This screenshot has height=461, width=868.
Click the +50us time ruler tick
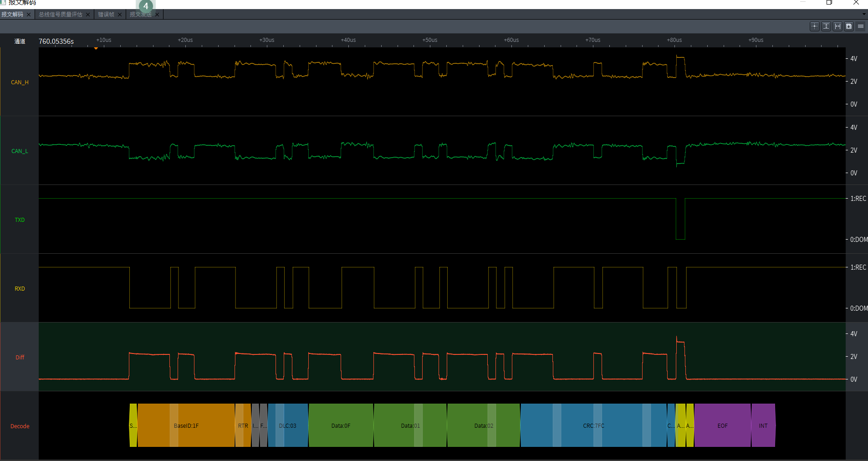click(x=429, y=40)
